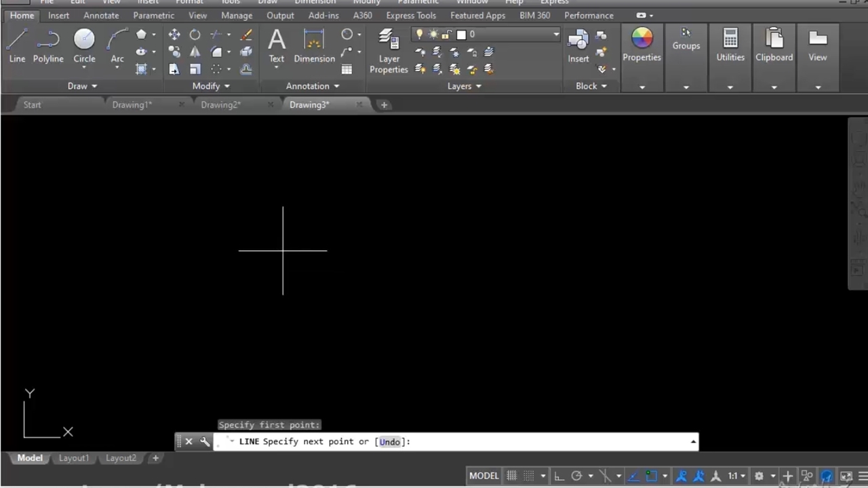Click the Insert block icon

pyautogui.click(x=578, y=45)
